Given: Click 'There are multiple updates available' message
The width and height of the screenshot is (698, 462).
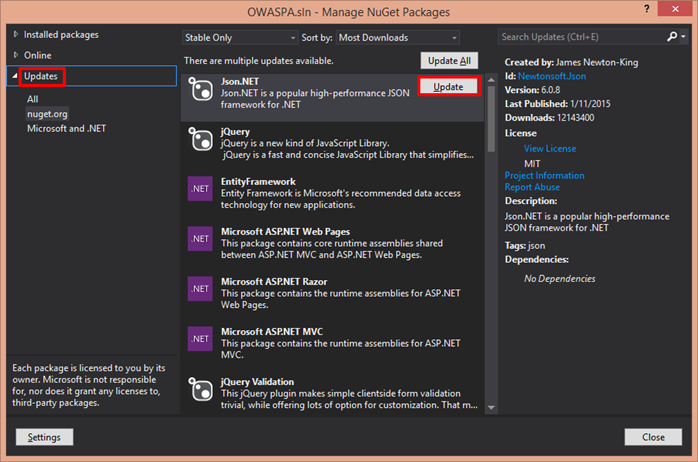Looking at the screenshot, I should 259,61.
